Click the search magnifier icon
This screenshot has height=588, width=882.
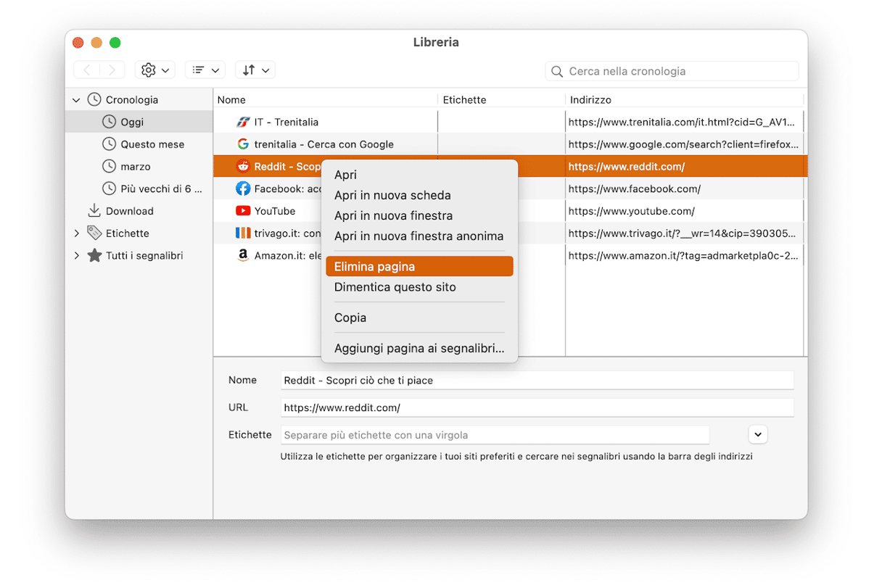pyautogui.click(x=557, y=71)
